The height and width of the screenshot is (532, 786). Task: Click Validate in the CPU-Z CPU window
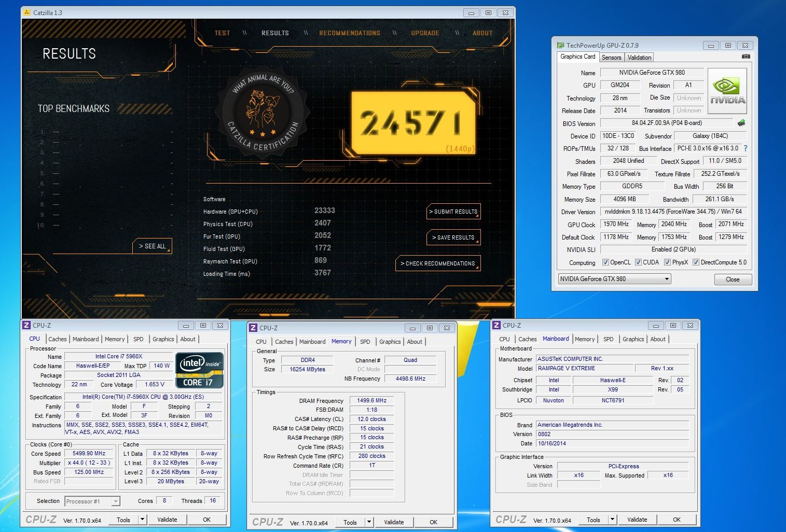[x=167, y=520]
